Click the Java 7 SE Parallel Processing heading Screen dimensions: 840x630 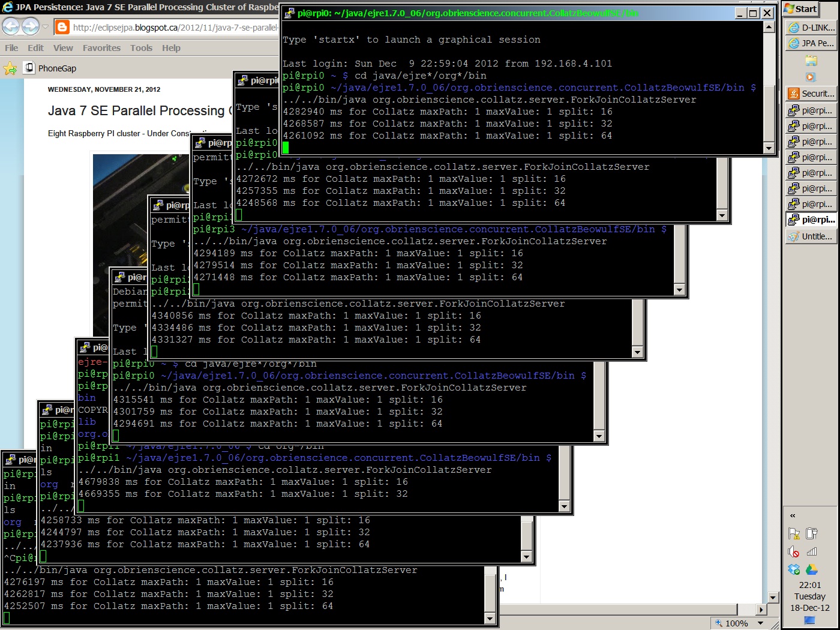click(135, 111)
